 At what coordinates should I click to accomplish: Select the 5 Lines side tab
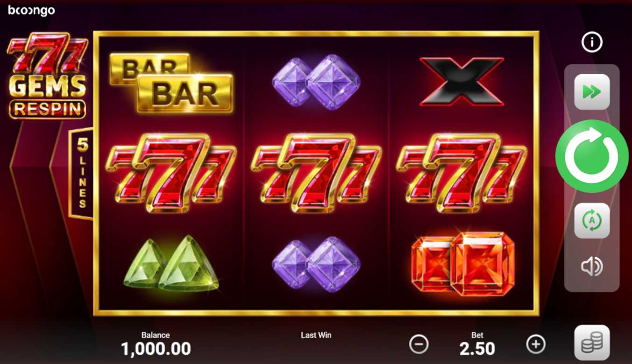81,173
